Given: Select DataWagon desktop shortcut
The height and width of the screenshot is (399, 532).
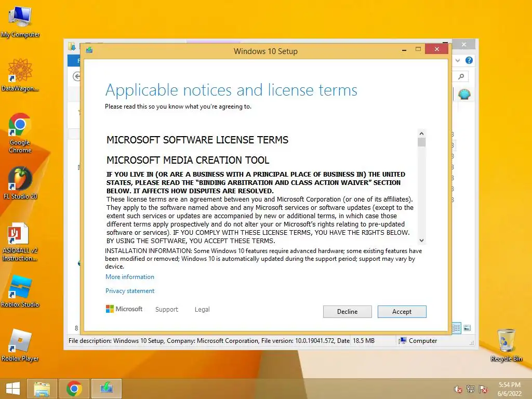Looking at the screenshot, I should click(20, 75).
